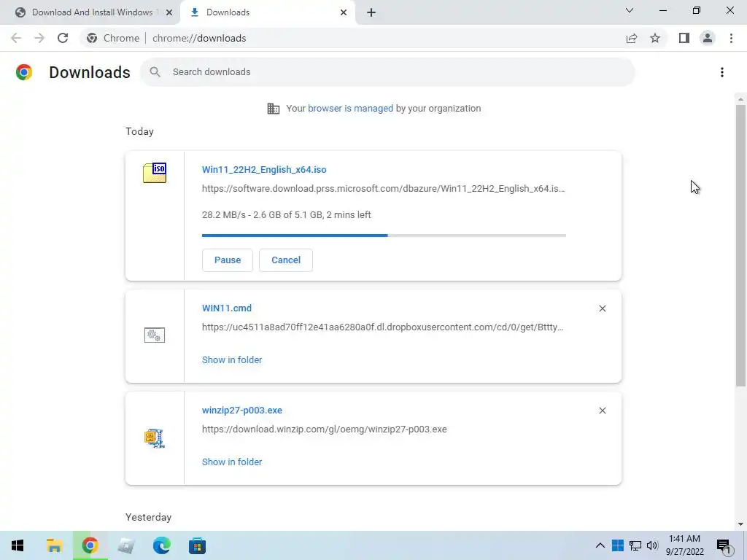Cancel the Win11 ISO download
Screen dimensions: 747x560
[x=286, y=260]
